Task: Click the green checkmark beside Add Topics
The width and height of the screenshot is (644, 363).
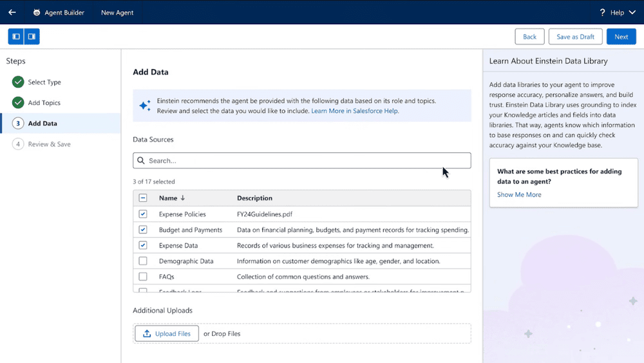Action: [x=18, y=103]
